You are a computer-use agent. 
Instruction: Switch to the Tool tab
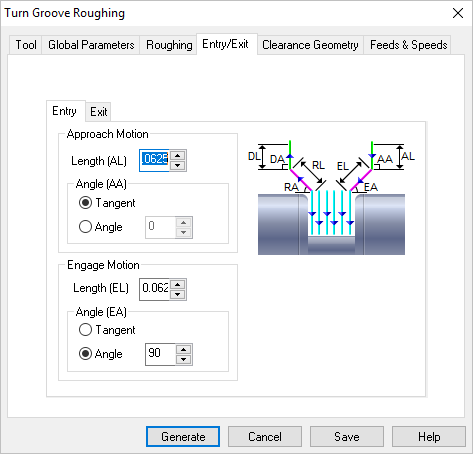click(26, 45)
